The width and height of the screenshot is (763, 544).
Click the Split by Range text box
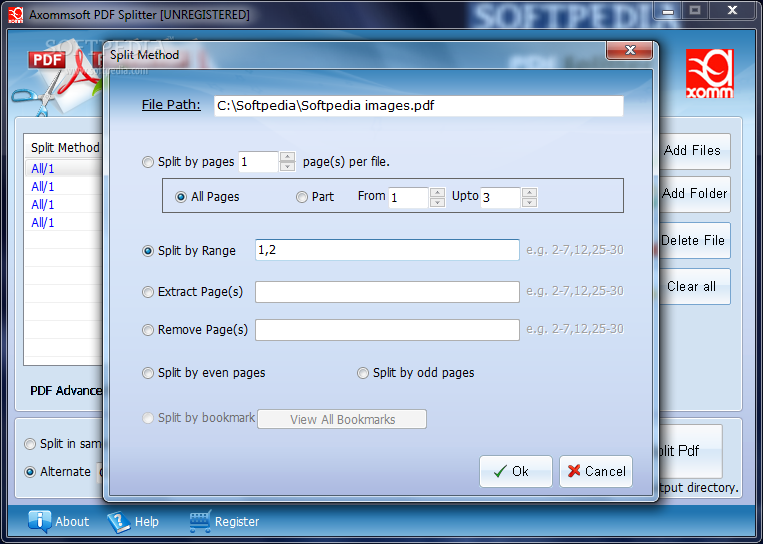(x=387, y=250)
